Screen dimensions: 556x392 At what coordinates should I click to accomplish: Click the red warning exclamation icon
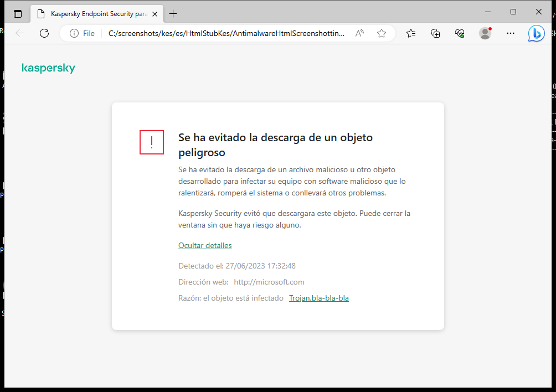point(151,142)
